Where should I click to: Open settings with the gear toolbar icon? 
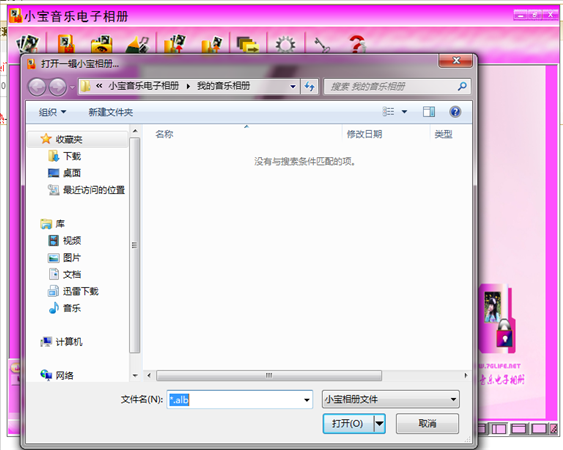coord(285,45)
